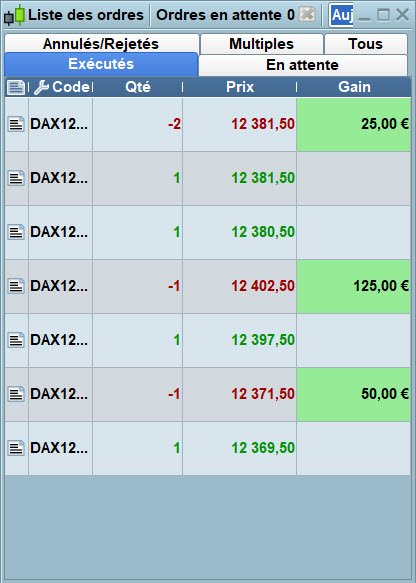Open order details icon for 12 381,50 sell row
Viewport: 416px width, 583px height.
(x=16, y=124)
